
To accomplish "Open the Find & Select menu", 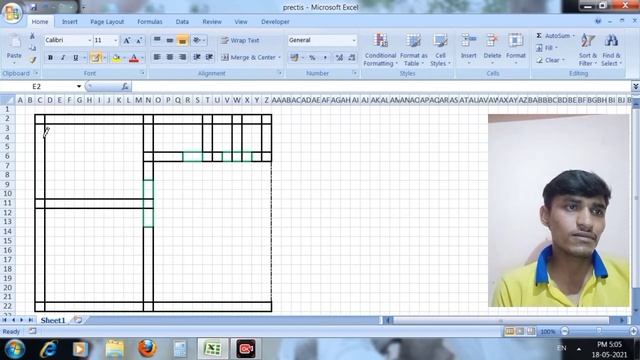I will click(611, 50).
